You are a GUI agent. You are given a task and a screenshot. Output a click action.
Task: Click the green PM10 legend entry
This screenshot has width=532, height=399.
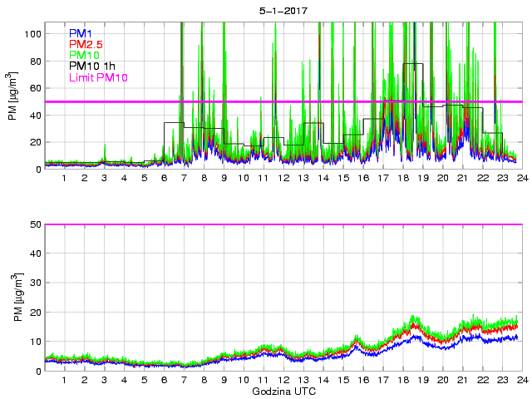coord(85,55)
